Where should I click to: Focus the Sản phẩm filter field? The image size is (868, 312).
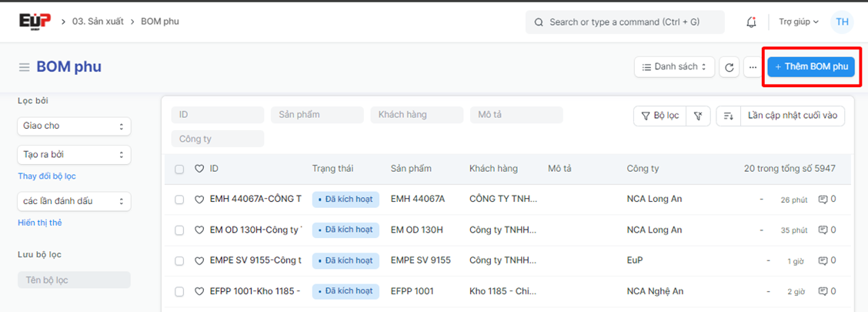pos(317,115)
